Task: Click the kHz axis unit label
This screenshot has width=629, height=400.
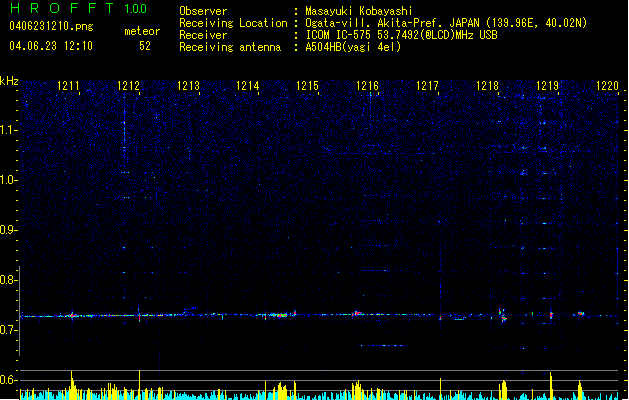Action: (9, 81)
